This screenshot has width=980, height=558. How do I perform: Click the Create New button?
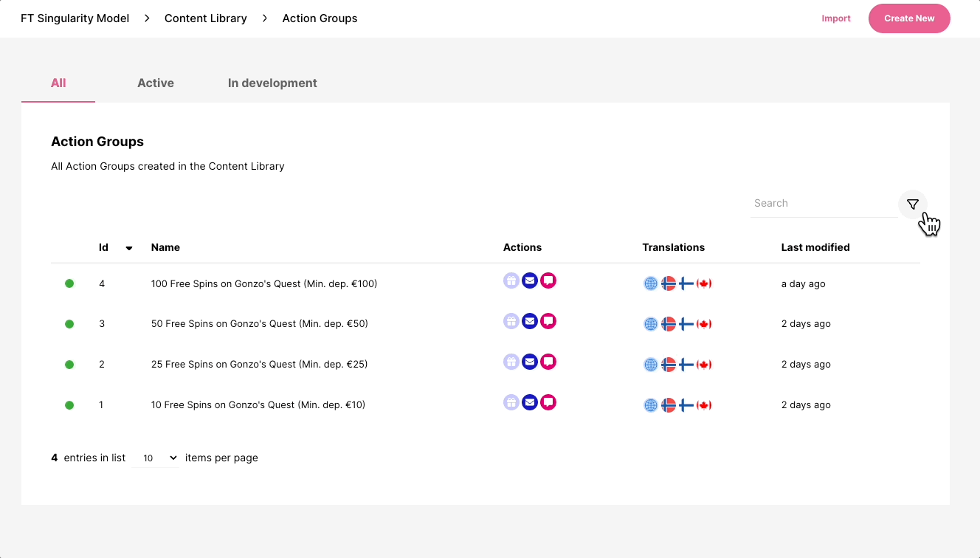(909, 18)
